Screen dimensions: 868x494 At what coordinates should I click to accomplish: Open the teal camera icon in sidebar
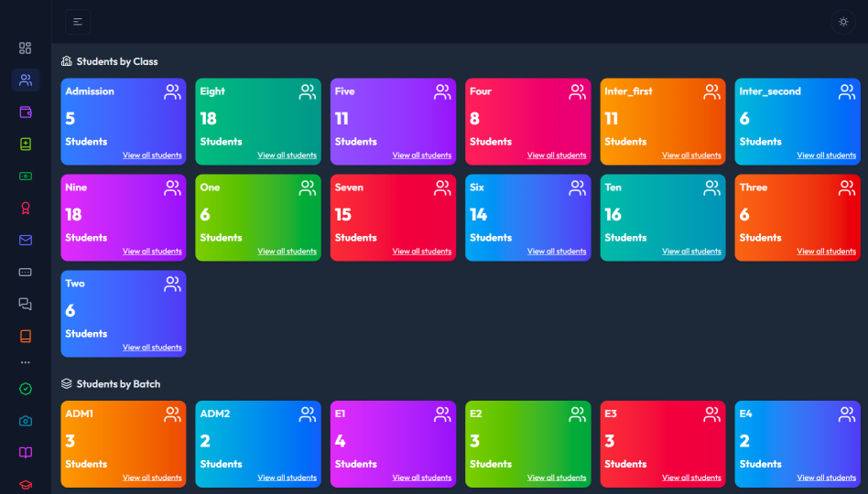coord(26,421)
